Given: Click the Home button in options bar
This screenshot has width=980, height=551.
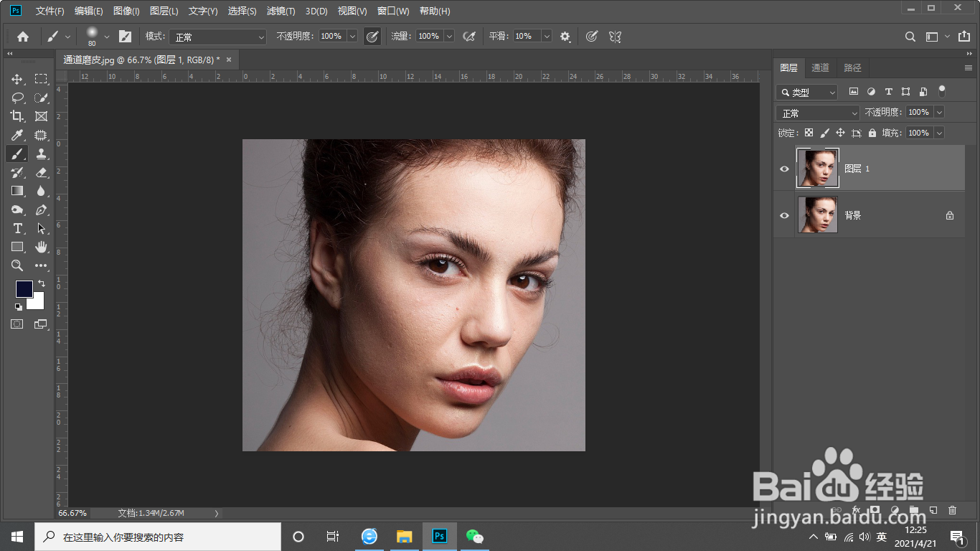Looking at the screenshot, I should pos(23,37).
